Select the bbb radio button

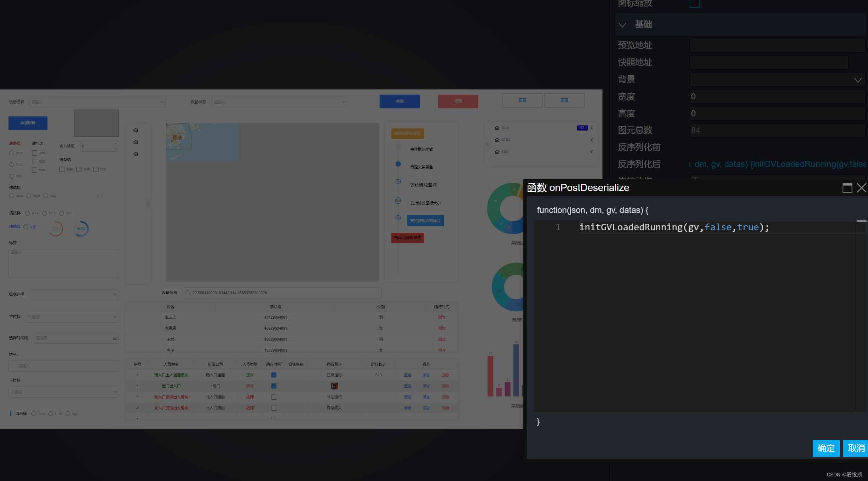(x=11, y=164)
